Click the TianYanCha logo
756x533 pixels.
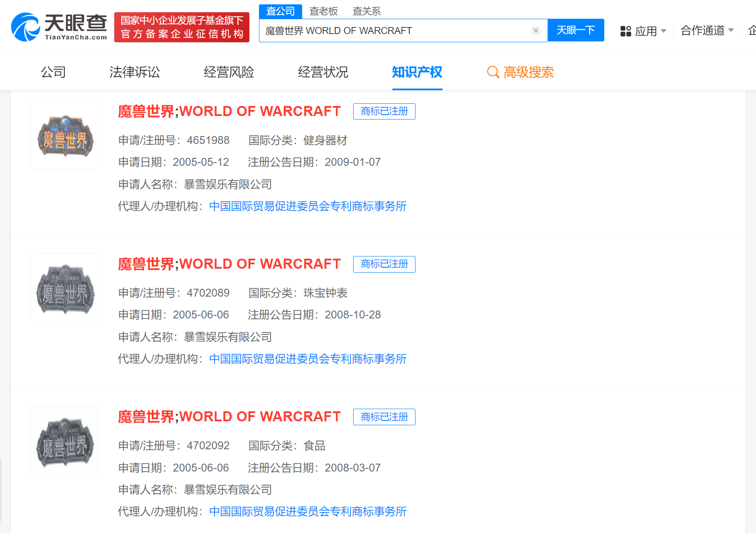point(59,27)
